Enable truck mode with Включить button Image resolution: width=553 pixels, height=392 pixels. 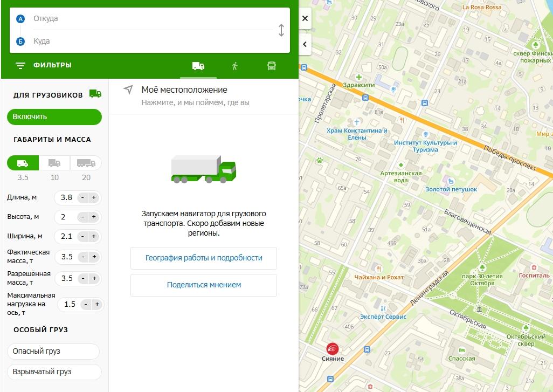pyautogui.click(x=54, y=116)
